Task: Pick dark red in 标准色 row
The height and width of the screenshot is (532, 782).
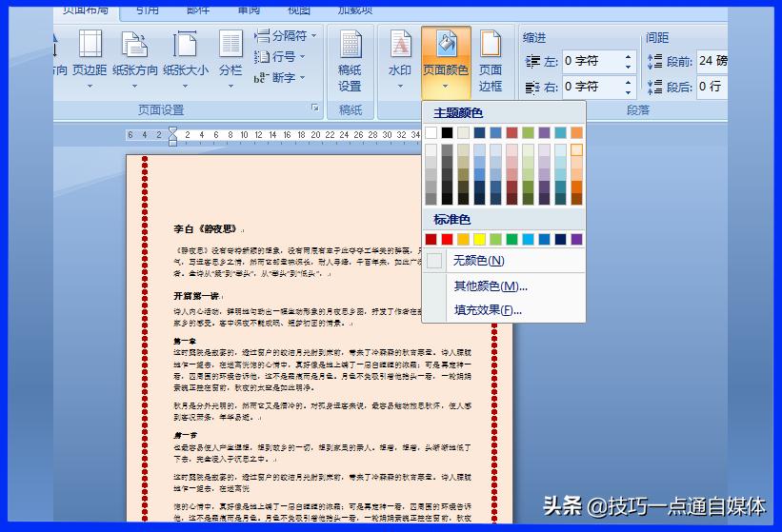Action: tap(431, 240)
